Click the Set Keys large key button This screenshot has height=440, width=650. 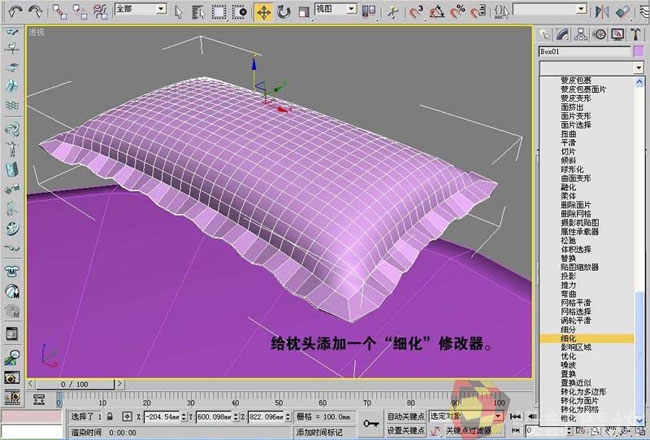[x=371, y=423]
